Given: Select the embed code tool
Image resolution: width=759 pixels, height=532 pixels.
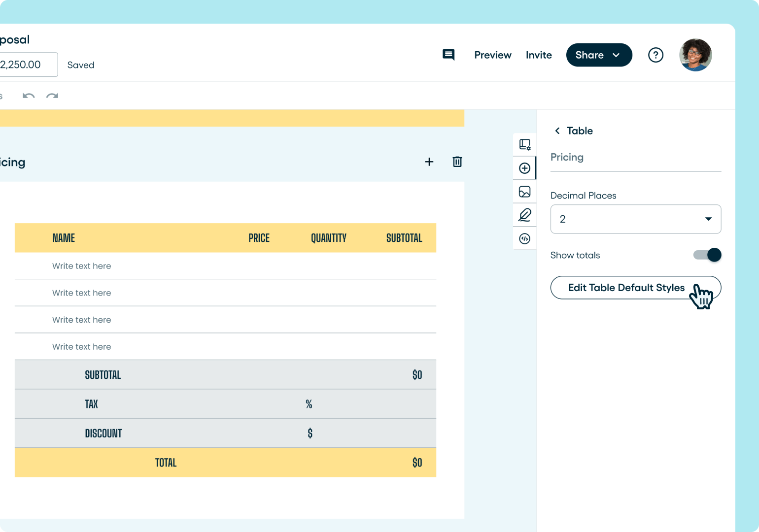Looking at the screenshot, I should pos(524,238).
